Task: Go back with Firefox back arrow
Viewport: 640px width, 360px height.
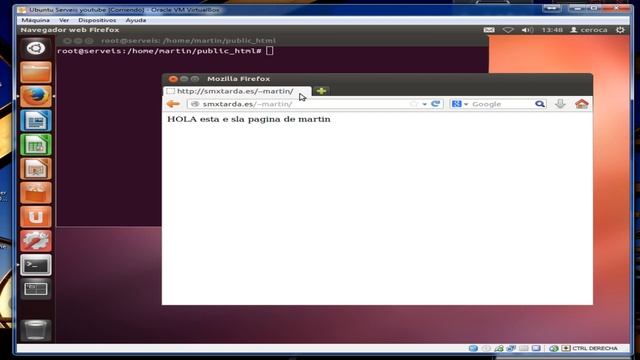Action: [173, 104]
